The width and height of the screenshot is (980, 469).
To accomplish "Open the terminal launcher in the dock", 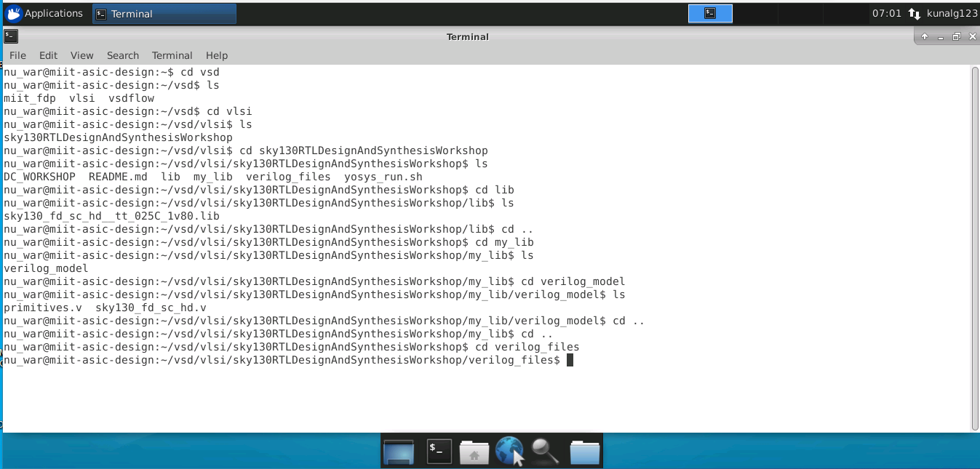I will click(437, 451).
